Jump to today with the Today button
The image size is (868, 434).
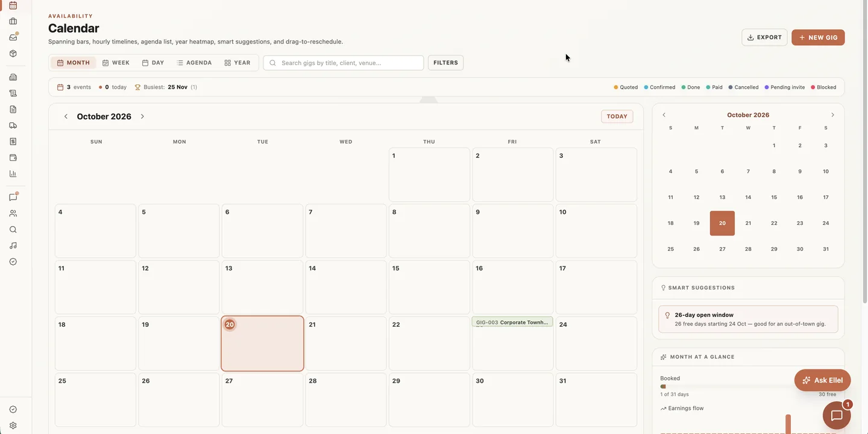pos(617,116)
